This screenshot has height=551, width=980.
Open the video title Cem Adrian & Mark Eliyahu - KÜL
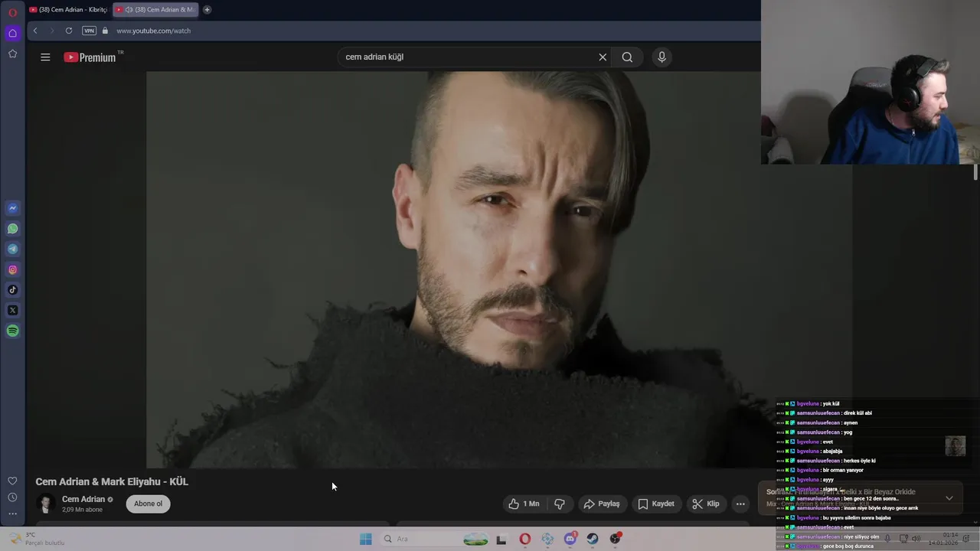pyautogui.click(x=112, y=481)
